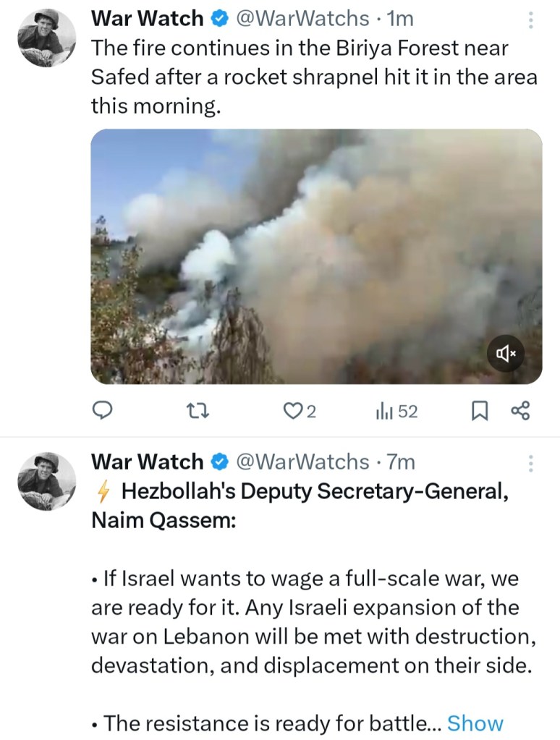Open @WarWatchs handle in second tweet
Screen dimensions: 560x740
click(x=302, y=462)
